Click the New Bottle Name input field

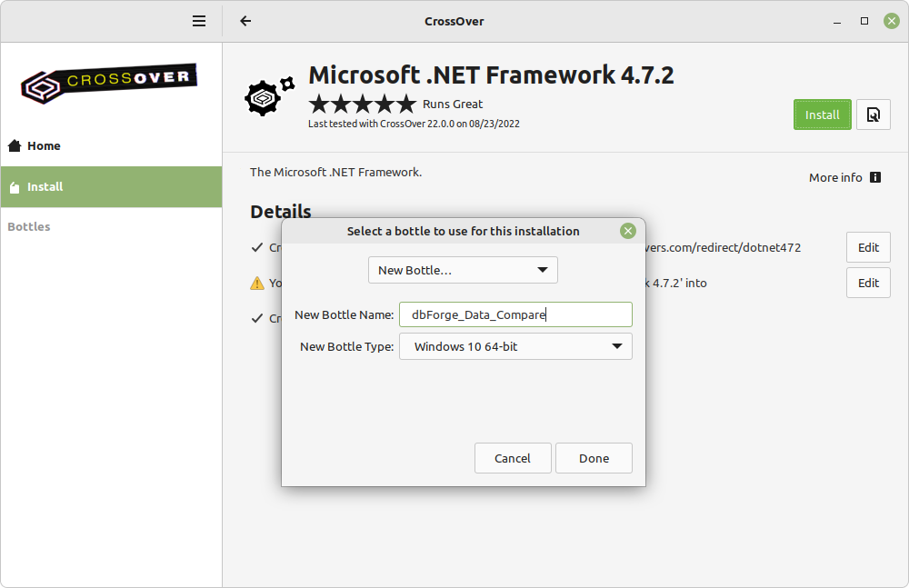(515, 314)
